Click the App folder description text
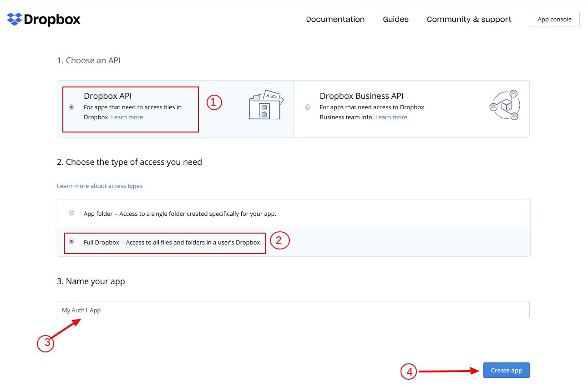The height and width of the screenshot is (387, 588). 180,214
